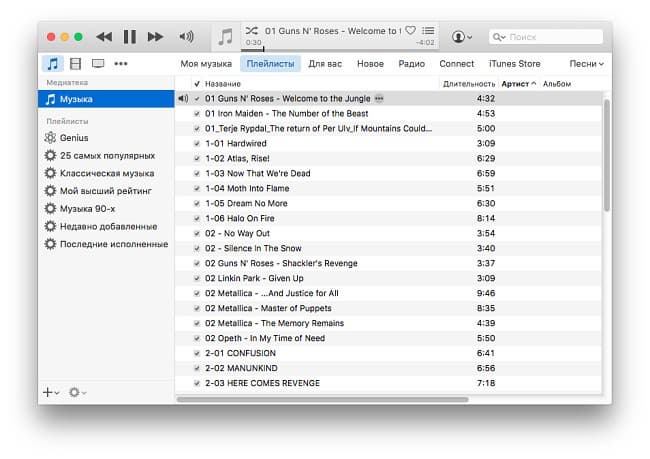Image resolution: width=650 pixels, height=459 pixels.
Task: Open more media types ellipsis menu
Action: tap(121, 64)
